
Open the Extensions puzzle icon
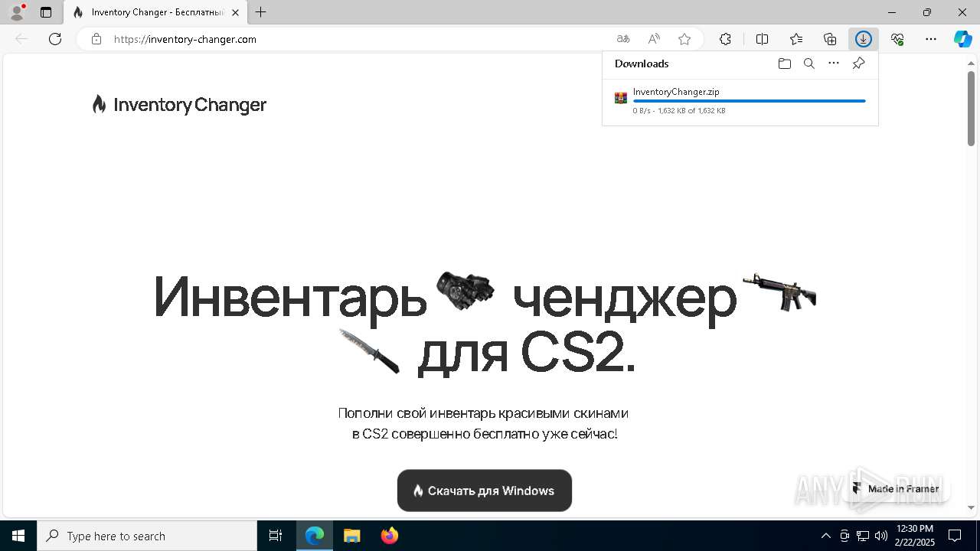(725, 39)
